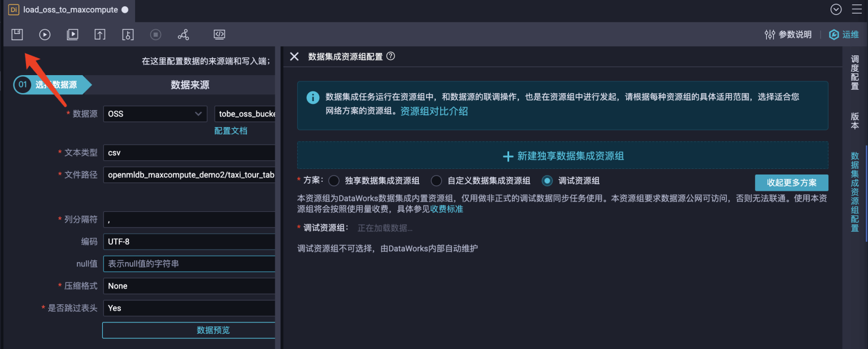Close the resource group configuration panel
Image resolution: width=868 pixels, height=349 pixels.
coord(294,56)
